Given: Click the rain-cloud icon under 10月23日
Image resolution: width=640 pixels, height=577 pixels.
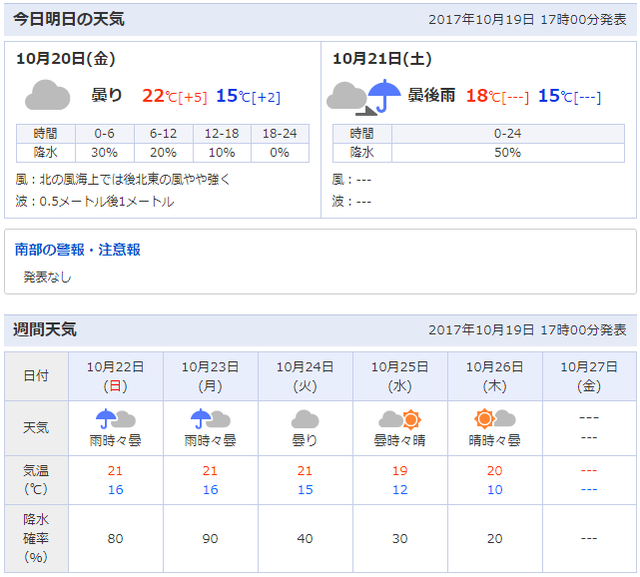Looking at the screenshot, I should (x=210, y=419).
